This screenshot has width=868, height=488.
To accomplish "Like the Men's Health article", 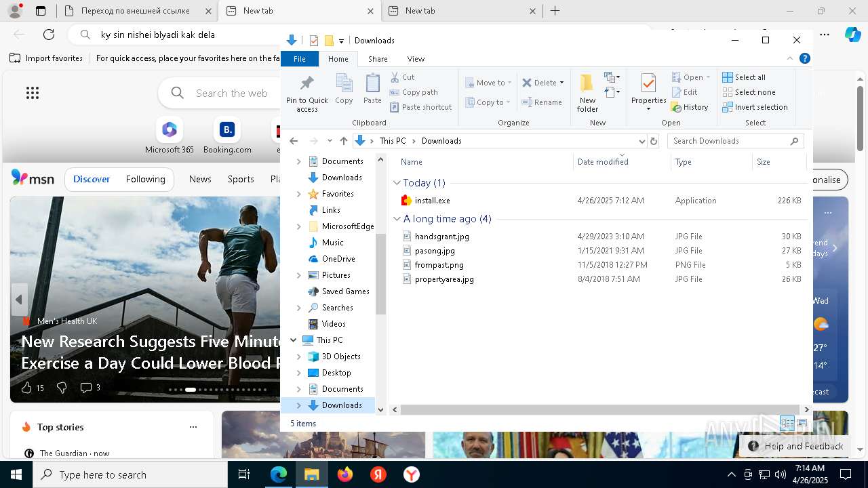I will tap(26, 388).
